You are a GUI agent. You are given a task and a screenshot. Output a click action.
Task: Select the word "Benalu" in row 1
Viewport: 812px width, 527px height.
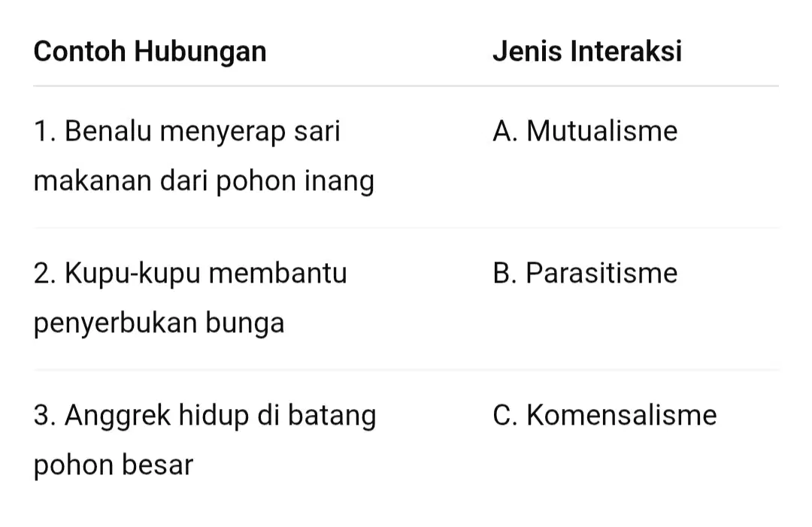pos(108,131)
